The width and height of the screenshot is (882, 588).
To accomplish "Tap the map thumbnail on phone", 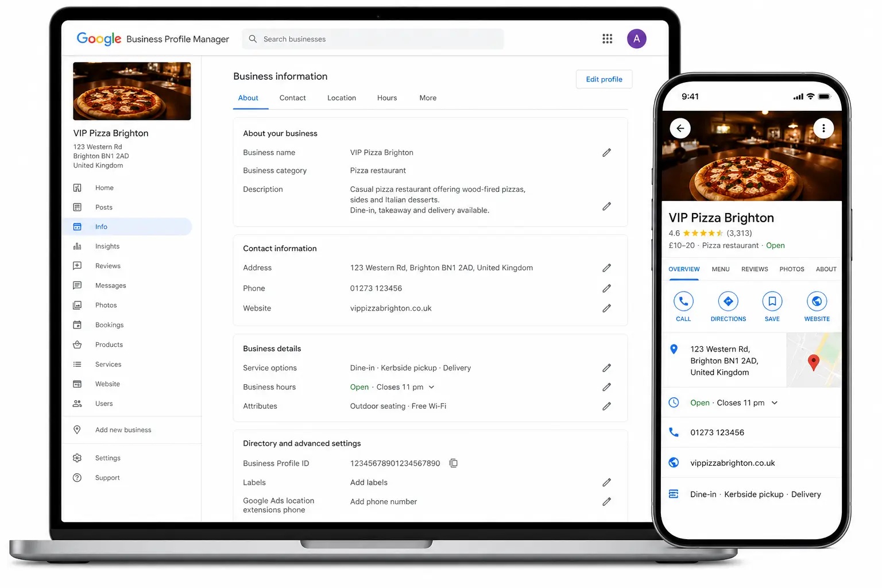I will pos(814,360).
